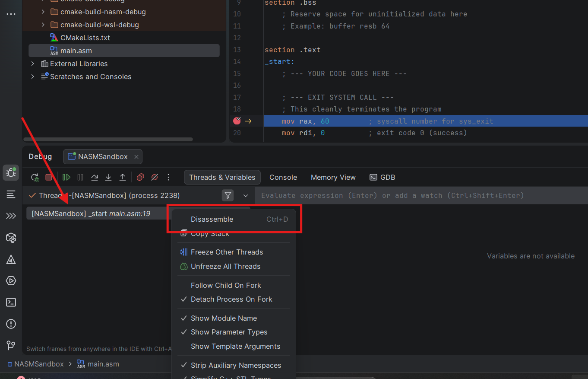
Task: Open the thread selector dropdown chevron
Action: (246, 195)
